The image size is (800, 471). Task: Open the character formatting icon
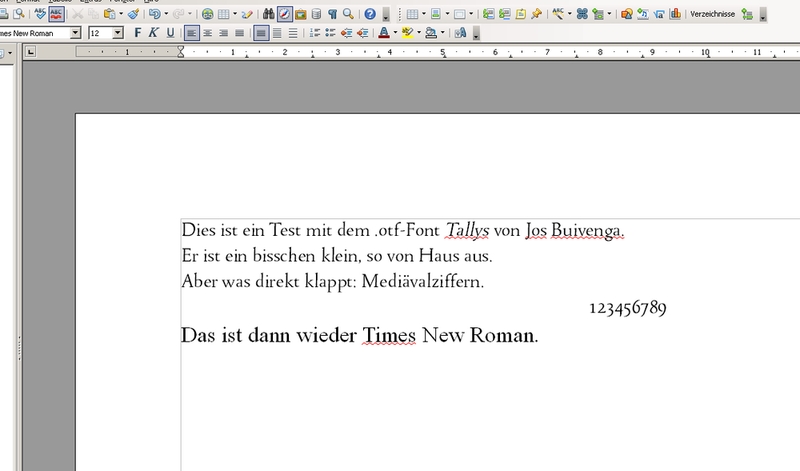(460, 33)
